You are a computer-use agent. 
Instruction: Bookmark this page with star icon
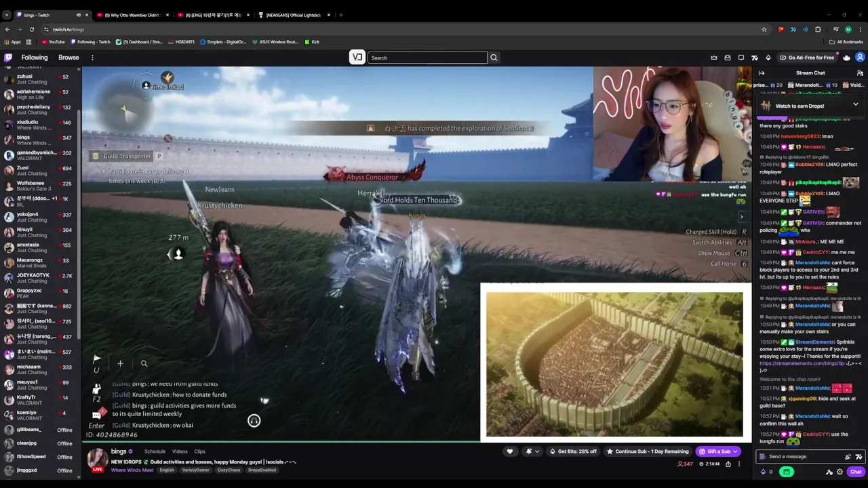(x=764, y=29)
